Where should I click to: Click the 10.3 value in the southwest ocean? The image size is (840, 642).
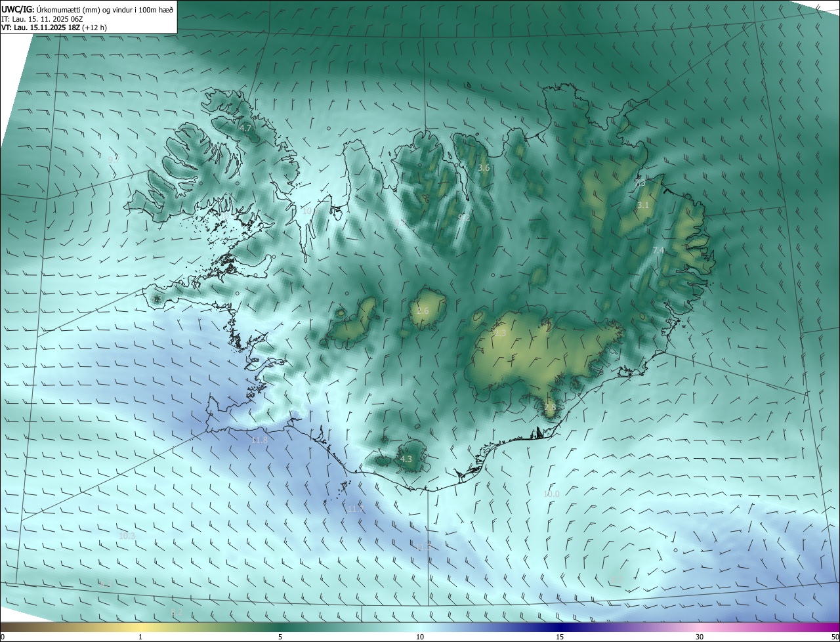point(127,536)
